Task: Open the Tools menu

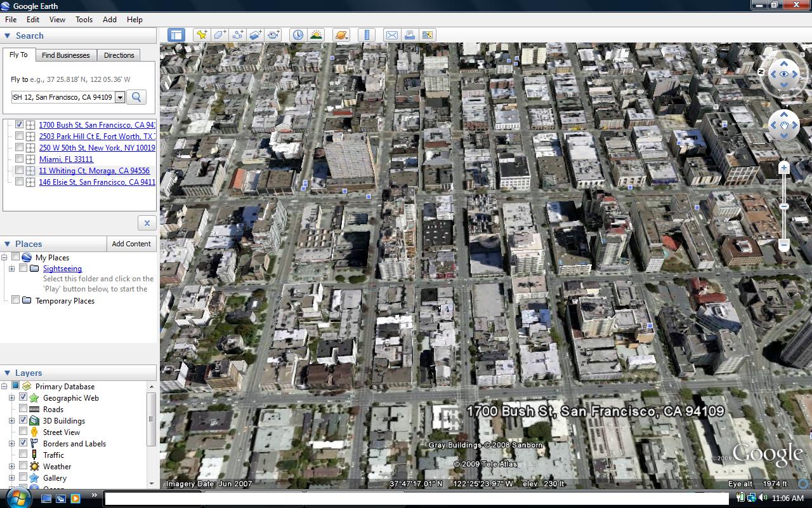Action: coord(84,20)
